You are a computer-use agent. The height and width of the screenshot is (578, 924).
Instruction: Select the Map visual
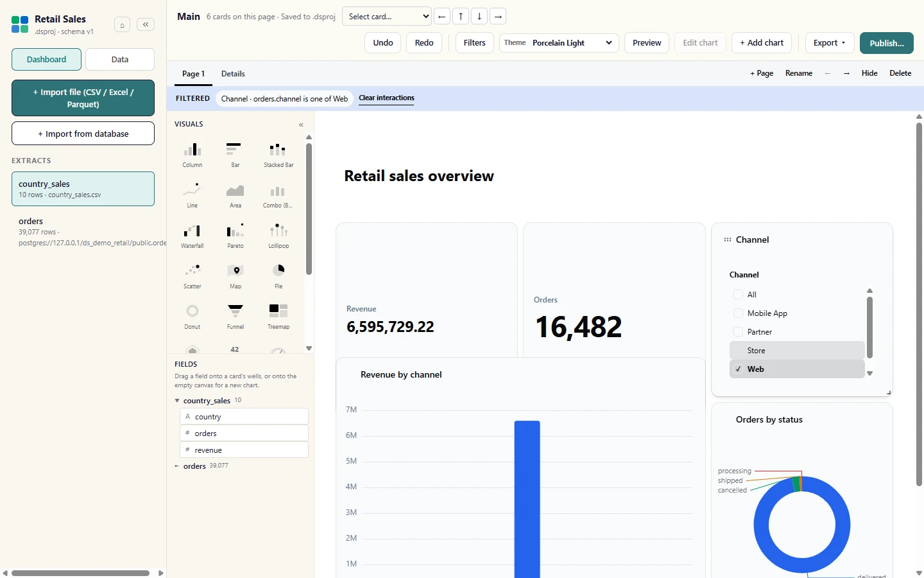235,276
